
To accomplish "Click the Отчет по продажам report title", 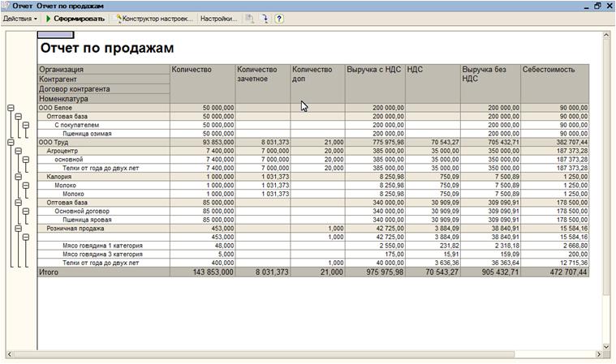I will click(107, 49).
